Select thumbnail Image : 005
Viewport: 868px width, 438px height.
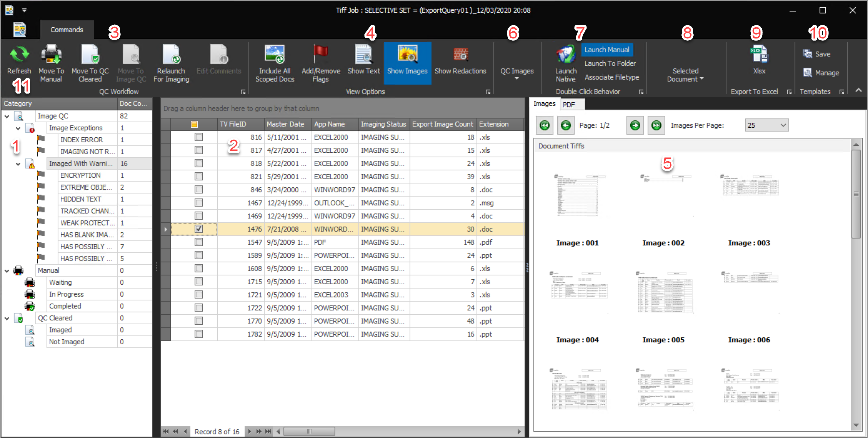point(663,307)
